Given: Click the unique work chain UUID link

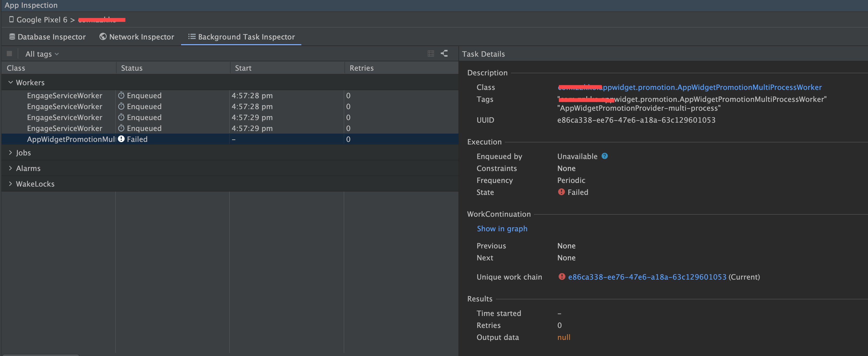Looking at the screenshot, I should pyautogui.click(x=647, y=277).
